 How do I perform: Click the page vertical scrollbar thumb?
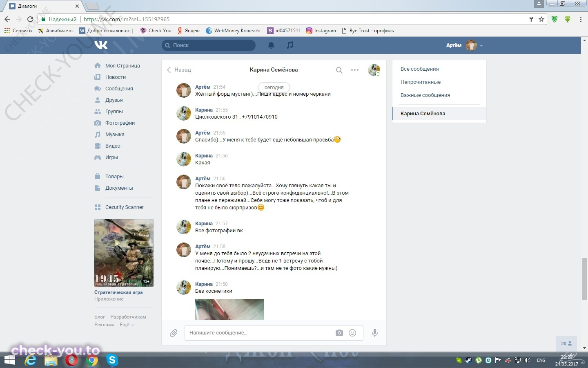coord(585,279)
